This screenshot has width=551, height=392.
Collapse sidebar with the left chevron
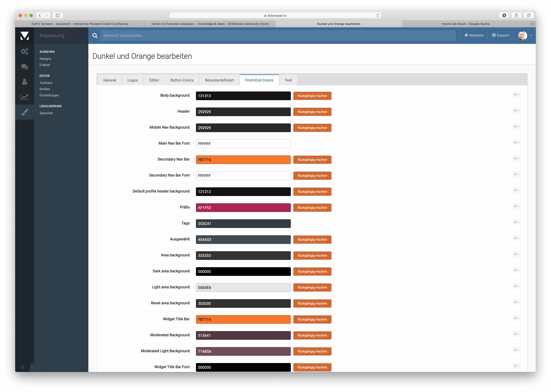(x=32, y=367)
